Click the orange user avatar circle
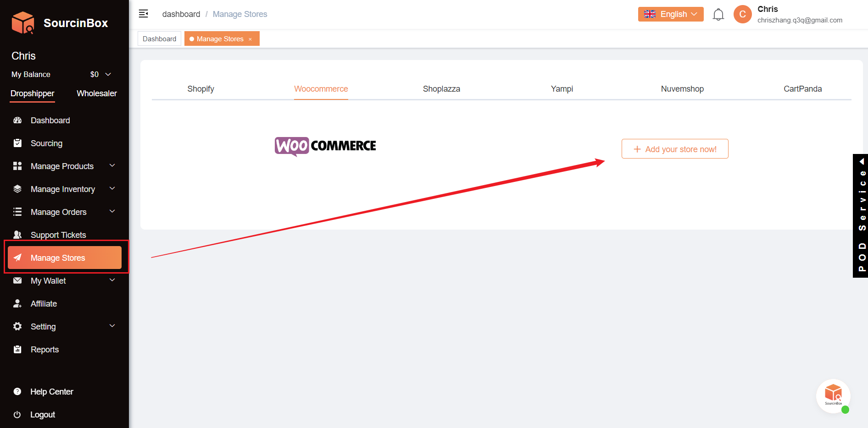868x428 pixels. [742, 14]
